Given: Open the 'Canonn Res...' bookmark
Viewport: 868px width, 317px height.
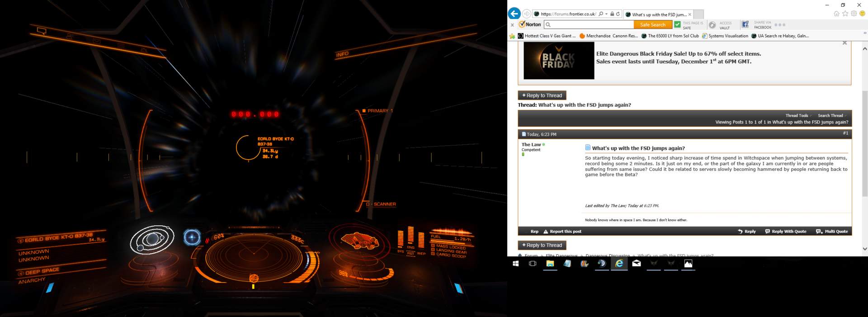Looking at the screenshot, I should tap(625, 36).
